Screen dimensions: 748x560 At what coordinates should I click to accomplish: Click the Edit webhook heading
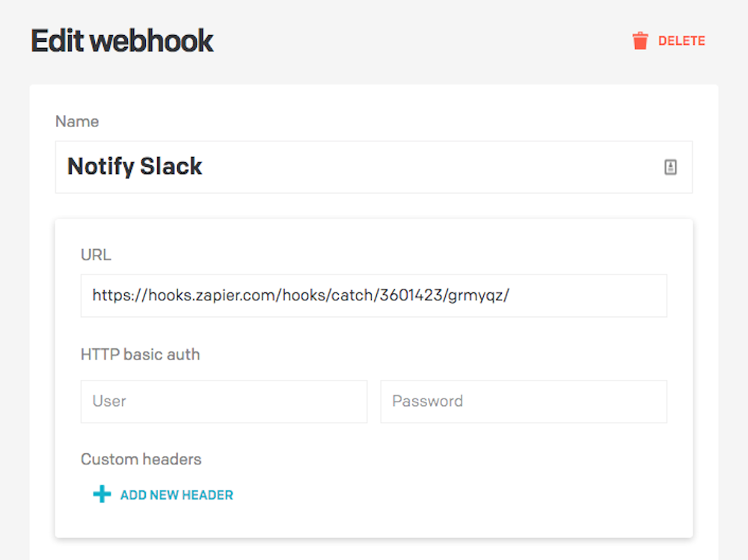(121, 40)
